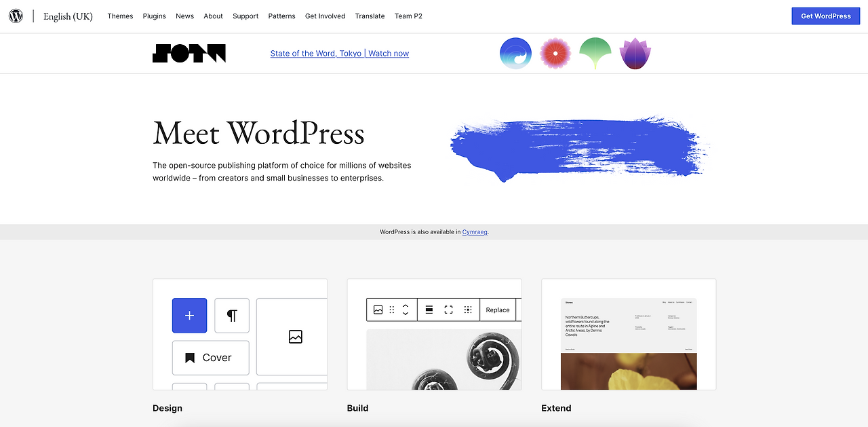
Task: Click the Build heading
Action: [x=357, y=408]
